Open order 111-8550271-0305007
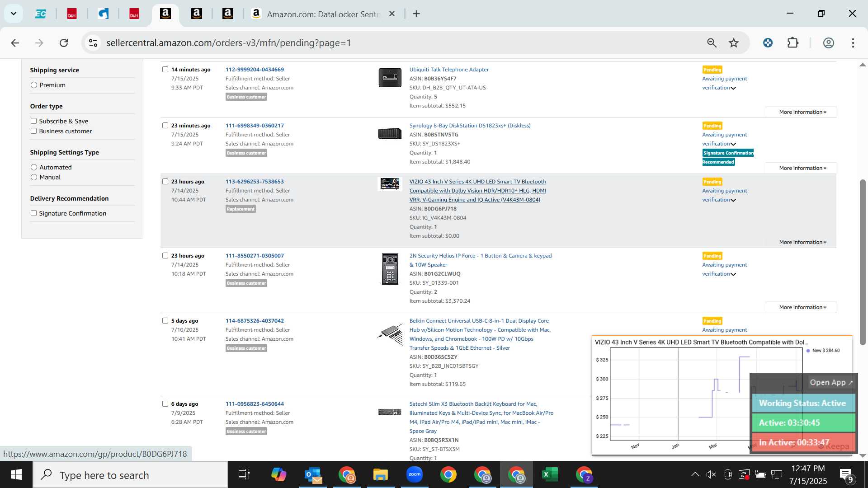Image resolution: width=868 pixels, height=488 pixels. tap(255, 256)
